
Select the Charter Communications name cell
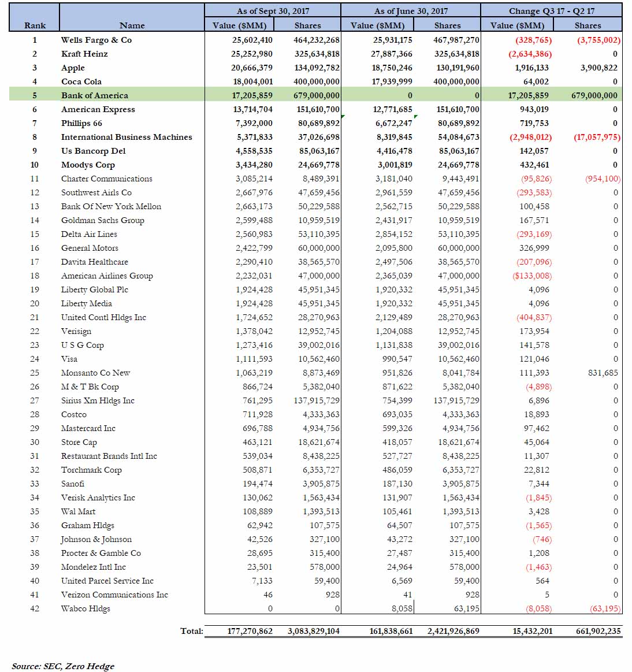click(107, 179)
